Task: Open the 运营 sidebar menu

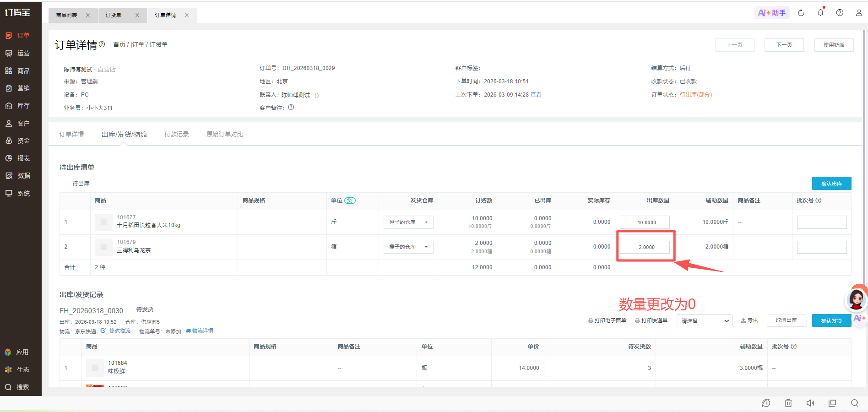Action: tap(18, 53)
